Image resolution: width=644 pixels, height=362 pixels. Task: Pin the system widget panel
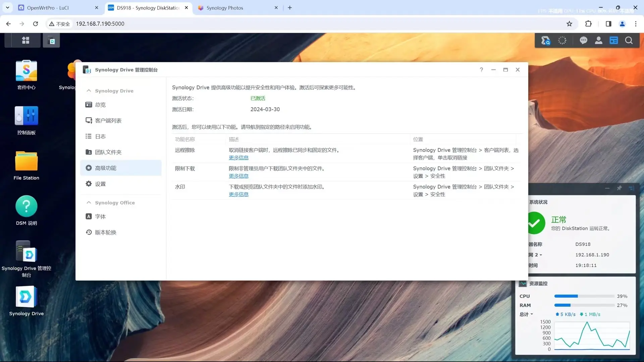click(620, 188)
